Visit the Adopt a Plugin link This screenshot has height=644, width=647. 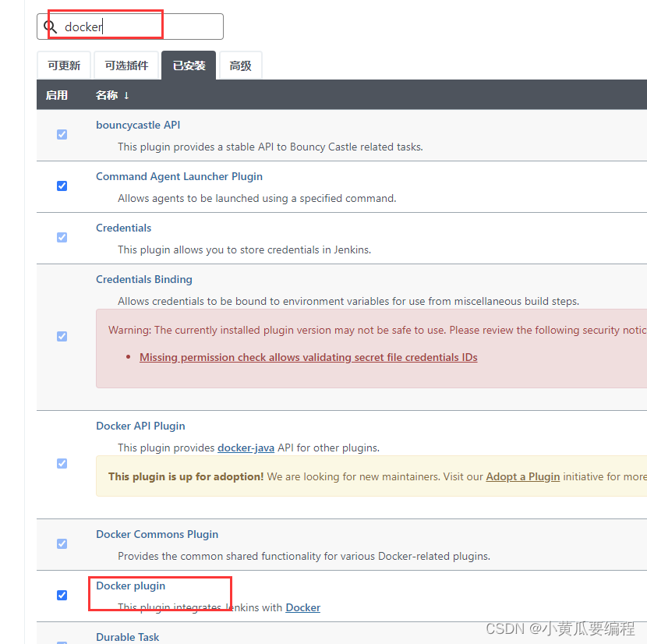click(523, 477)
